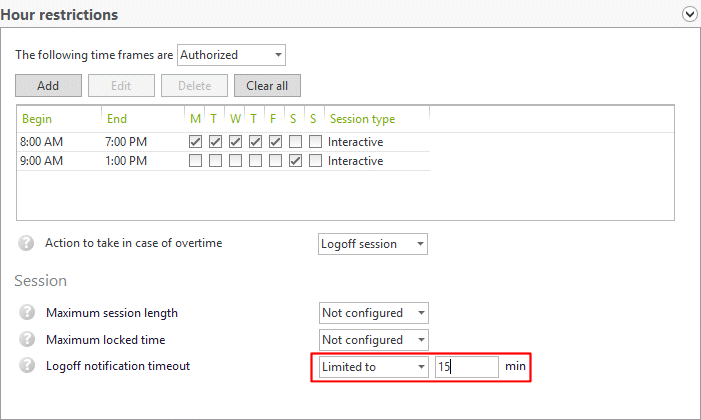Click help icon for Maximum session length
Image resolution: width=701 pixels, height=420 pixels.
pos(26,313)
